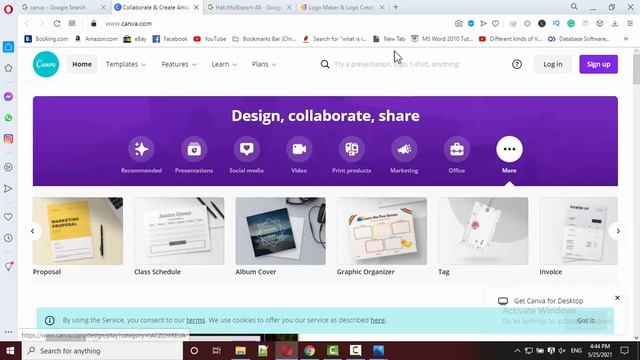Add page to bookmarks heart icon
Screen dimensions: 640x360
click(x=495, y=24)
